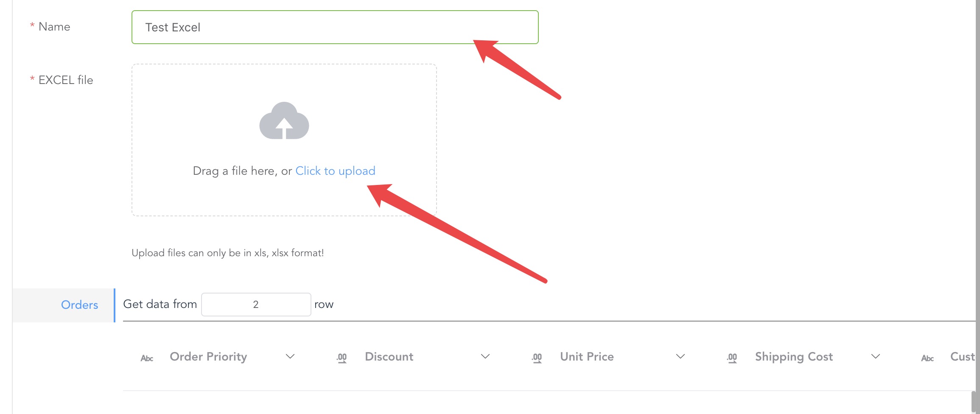
Task: Open the Unit Price column dropdown
Action: (x=680, y=356)
